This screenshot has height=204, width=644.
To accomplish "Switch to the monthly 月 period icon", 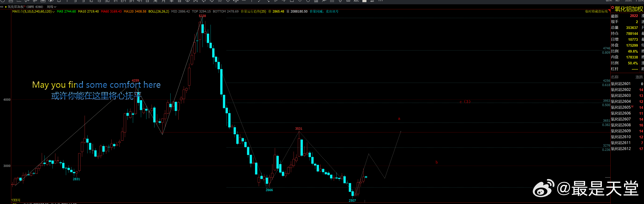I will coord(163,1).
